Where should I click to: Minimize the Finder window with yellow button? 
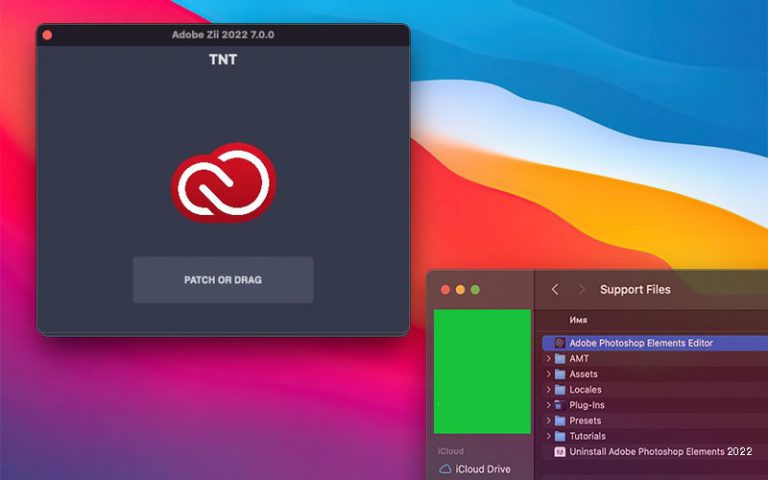460,289
